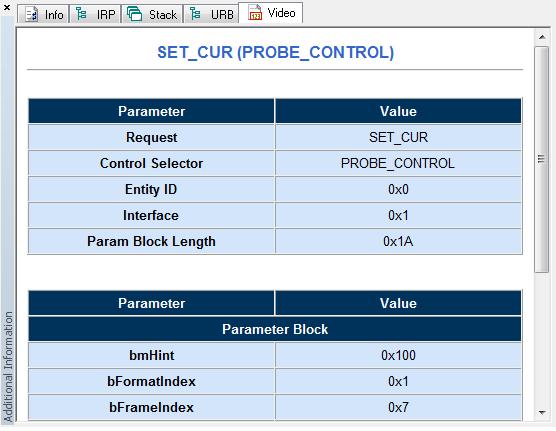Click the URB tab tree icon
Viewport: 556px width, 431px height.
pyautogui.click(x=195, y=14)
